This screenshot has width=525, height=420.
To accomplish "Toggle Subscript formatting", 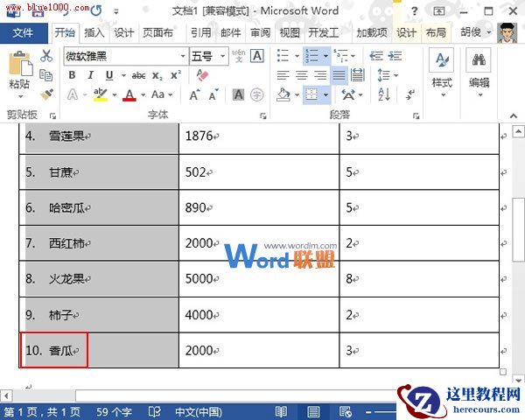I will tap(157, 76).
